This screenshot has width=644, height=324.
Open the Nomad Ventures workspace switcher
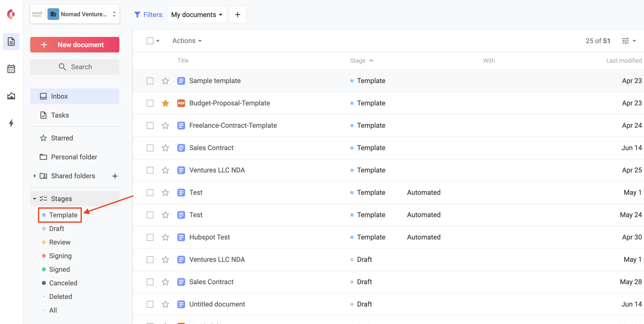pyautogui.click(x=75, y=14)
